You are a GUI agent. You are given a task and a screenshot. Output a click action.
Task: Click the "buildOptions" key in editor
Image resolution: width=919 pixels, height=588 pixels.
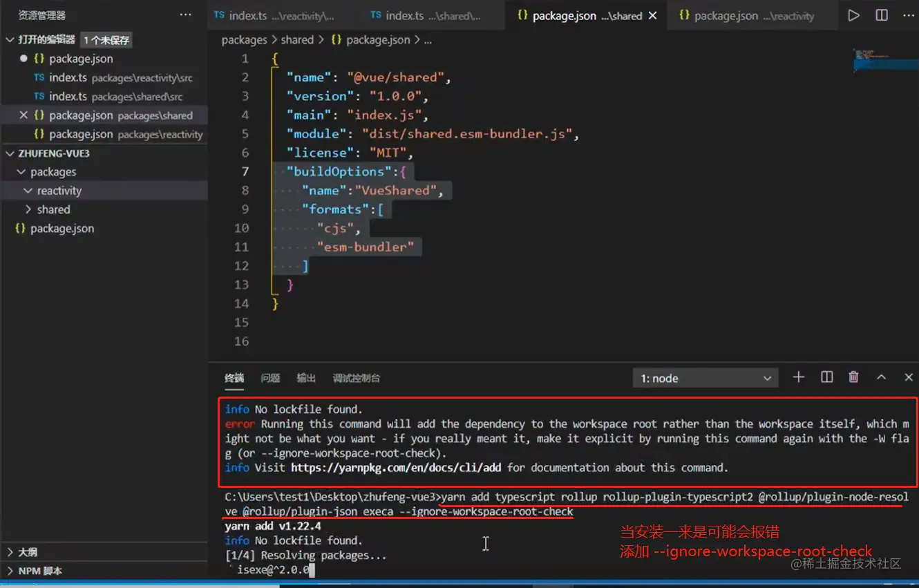point(339,171)
